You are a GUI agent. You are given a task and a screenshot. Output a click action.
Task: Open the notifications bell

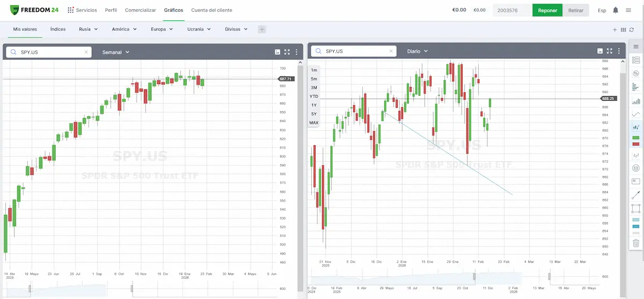coord(616,10)
